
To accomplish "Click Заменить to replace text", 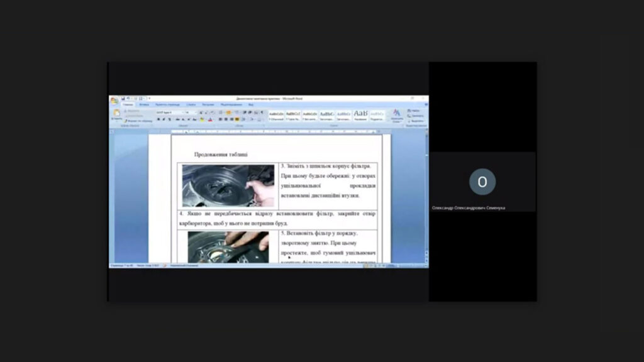I will pyautogui.click(x=416, y=116).
